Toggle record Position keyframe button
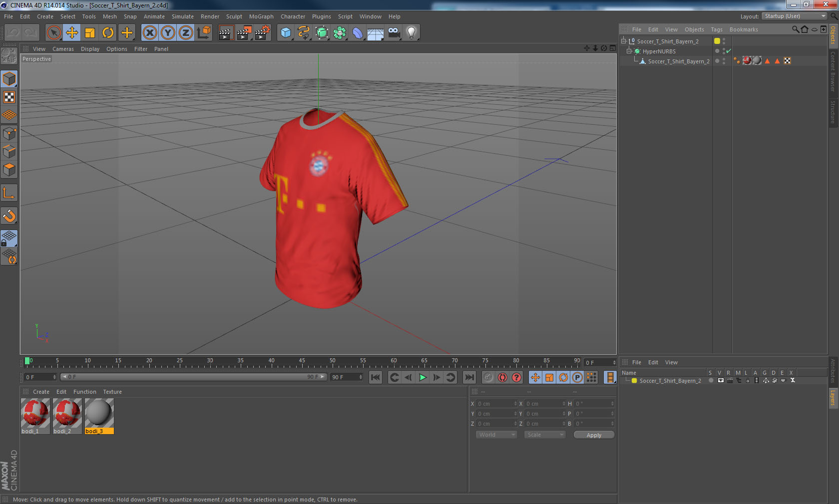The width and height of the screenshot is (839, 504). (535, 377)
